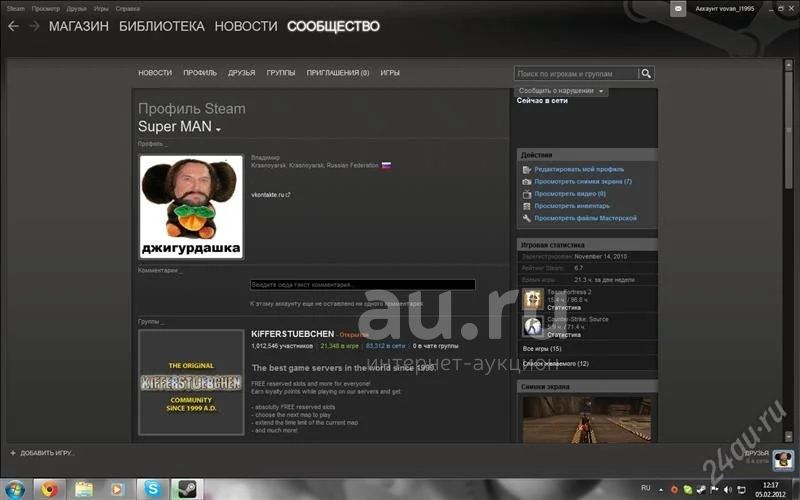
Task: Open the browser icon in the taskbar
Action: (x=49, y=490)
